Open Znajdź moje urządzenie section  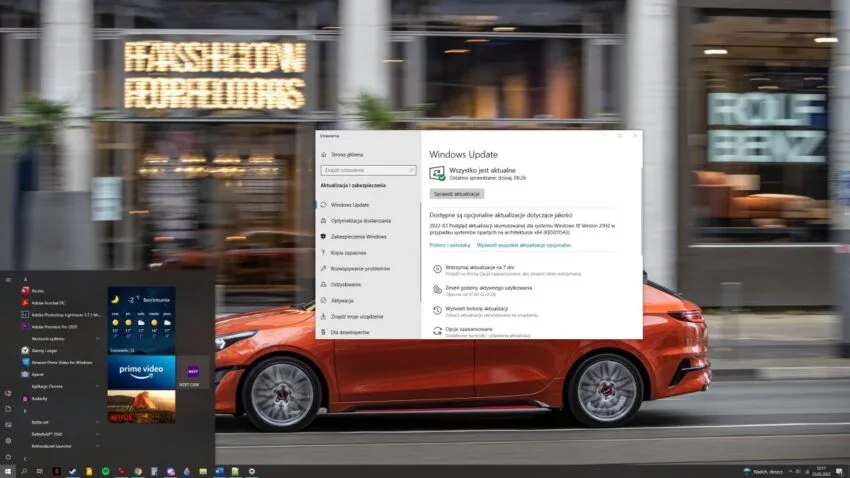(x=357, y=316)
